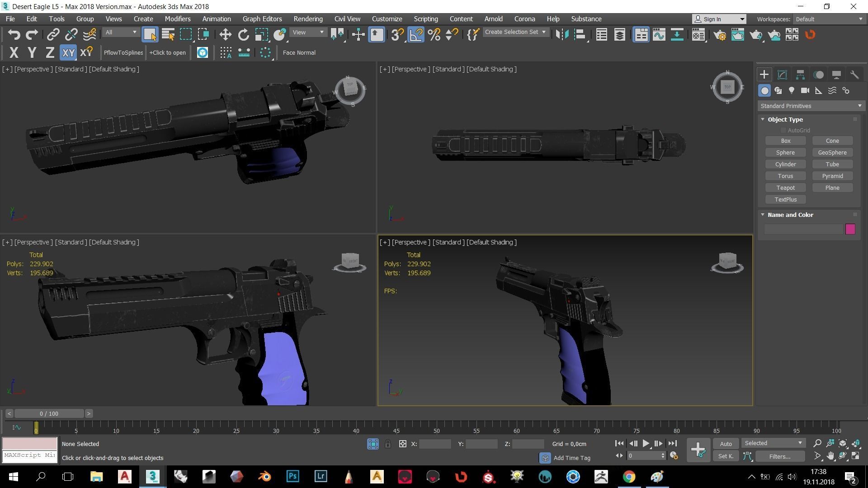Expand the Standard Primitives dropdown
The width and height of the screenshot is (868, 488).
click(811, 106)
